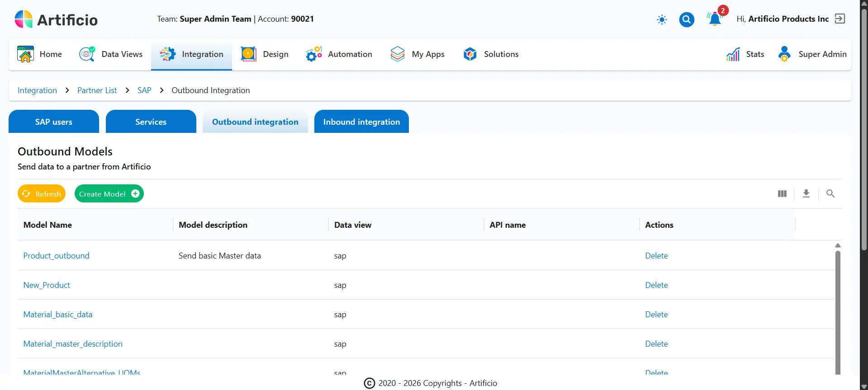This screenshot has height=390, width=868.
Task: Delete the New_Product model
Action: pos(656,285)
